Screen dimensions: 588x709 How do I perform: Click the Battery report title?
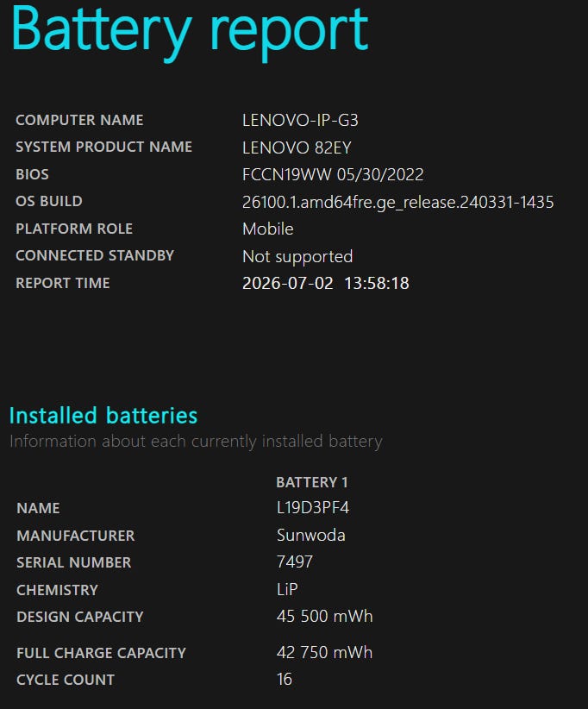pyautogui.click(x=190, y=31)
